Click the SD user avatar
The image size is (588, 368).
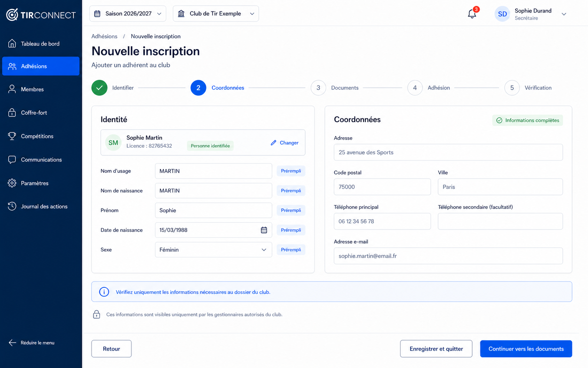(502, 14)
